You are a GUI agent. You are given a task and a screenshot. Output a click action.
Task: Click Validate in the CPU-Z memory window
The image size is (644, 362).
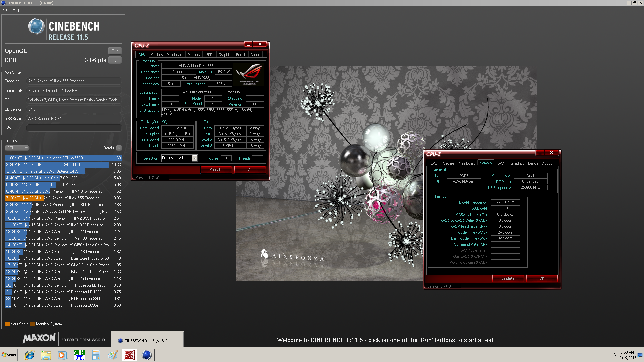click(508, 278)
